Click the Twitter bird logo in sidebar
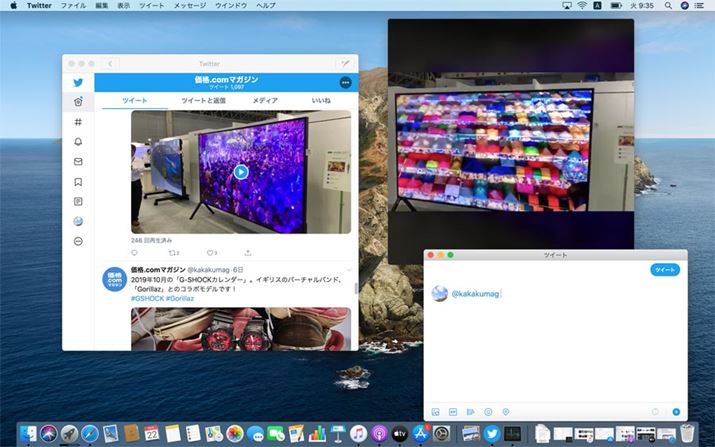The image size is (715, 447). 78,83
